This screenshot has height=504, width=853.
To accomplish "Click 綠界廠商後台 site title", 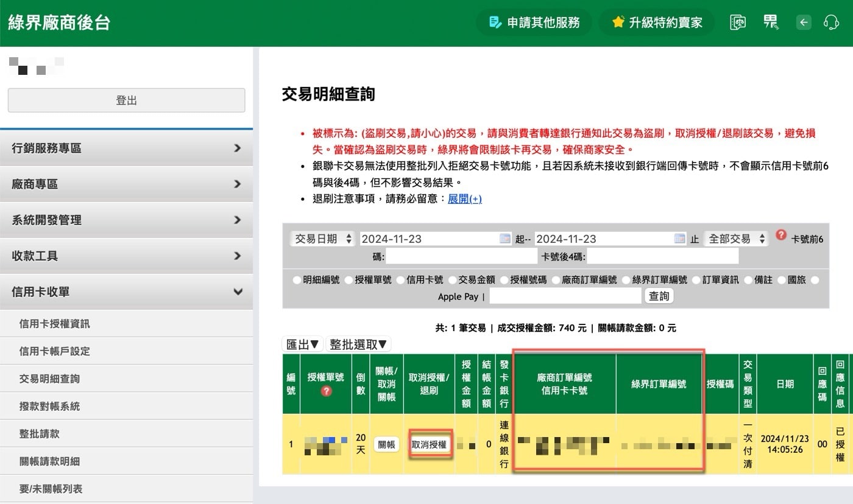I will [59, 23].
